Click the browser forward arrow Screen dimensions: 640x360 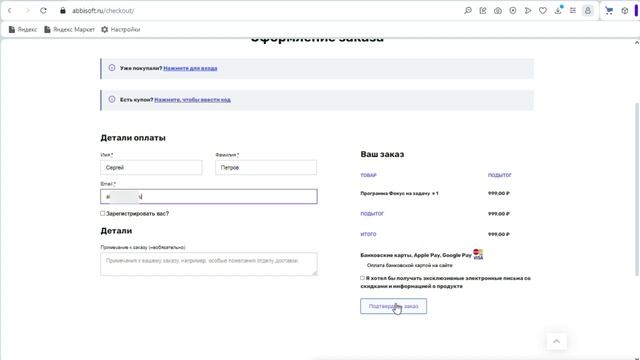click(27, 11)
